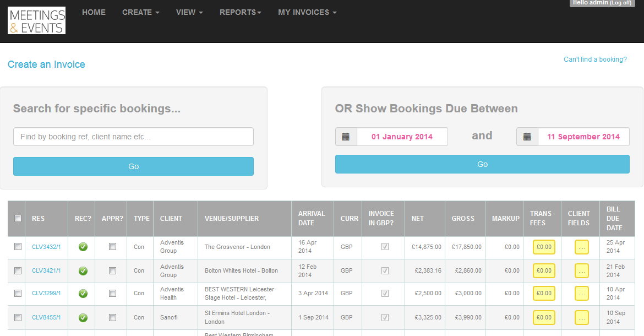This screenshot has height=336, width=644.
Task: Toggle approved checkbox for BEST WESTERN Leicester booking
Action: point(112,293)
